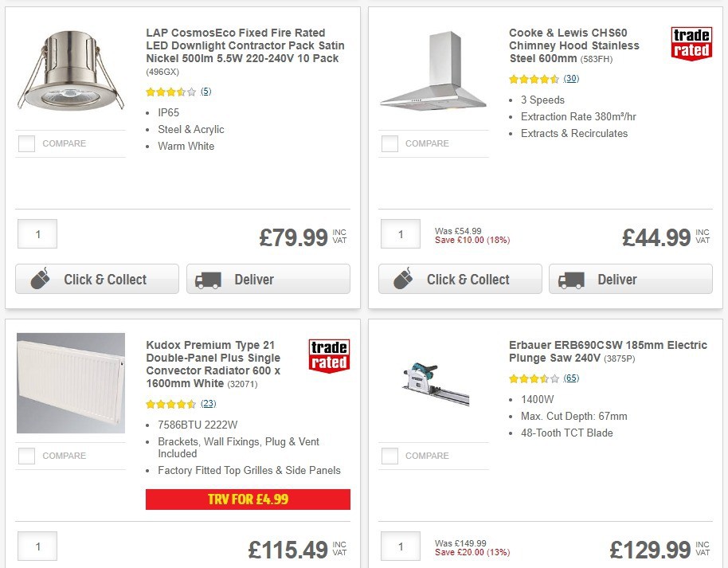Check Compare for the LAP downlight

click(x=26, y=143)
